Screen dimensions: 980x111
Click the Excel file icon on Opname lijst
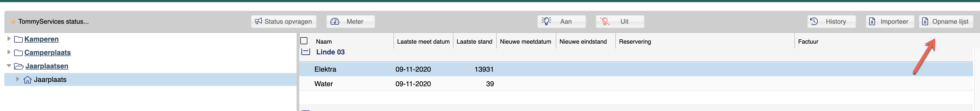tap(925, 22)
